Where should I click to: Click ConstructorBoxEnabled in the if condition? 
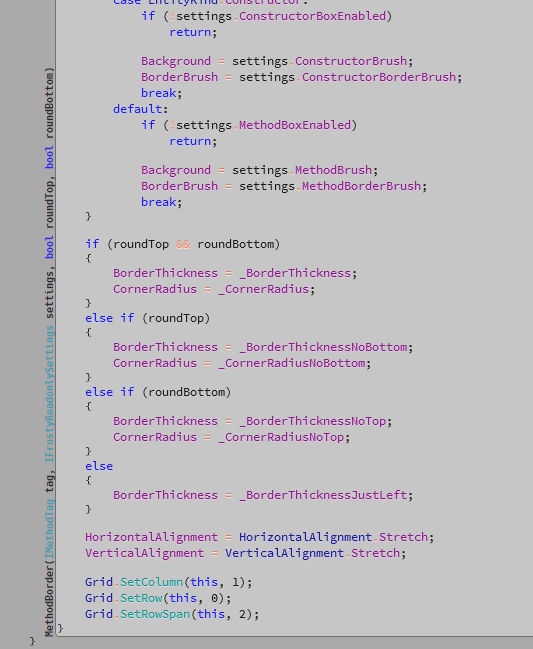tap(312, 16)
